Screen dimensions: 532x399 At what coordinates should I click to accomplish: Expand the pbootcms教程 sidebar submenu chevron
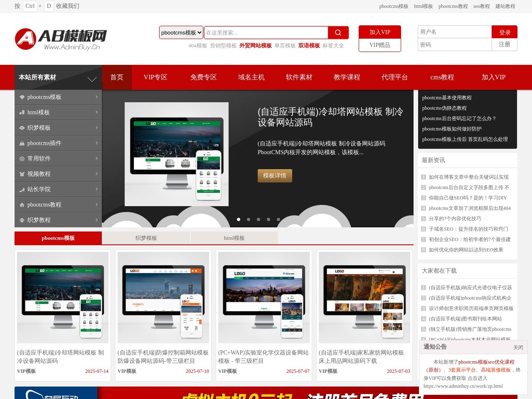(x=97, y=204)
